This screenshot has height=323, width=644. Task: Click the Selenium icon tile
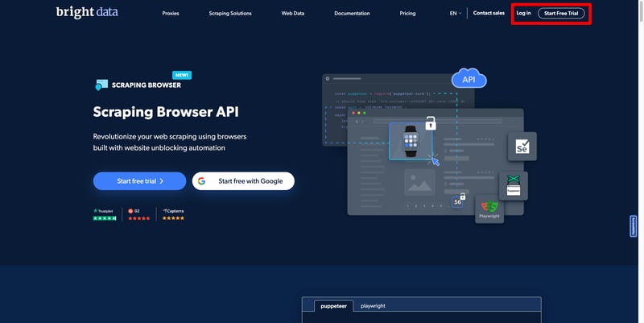[521, 147]
